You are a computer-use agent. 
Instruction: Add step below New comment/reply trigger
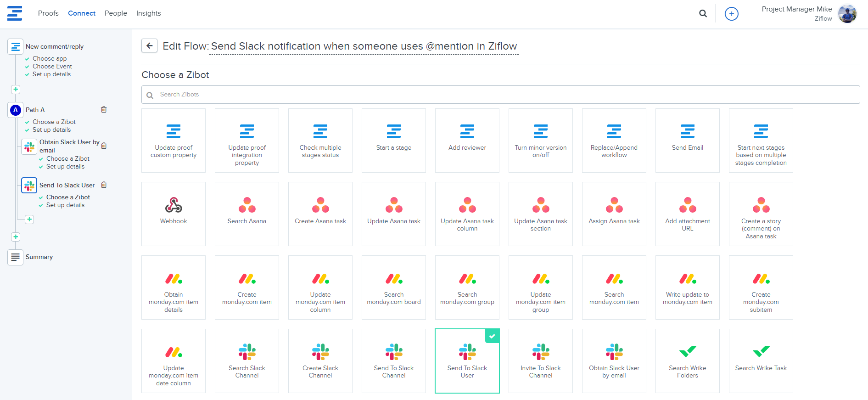[x=16, y=90]
